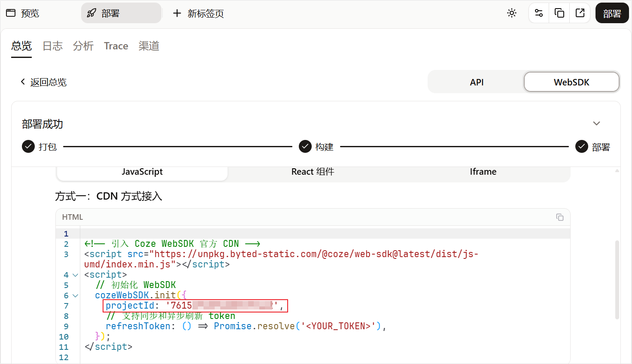Viewport: 632px width, 364px height.
Task: Click the 打包 step checkmark
Action: (28, 146)
